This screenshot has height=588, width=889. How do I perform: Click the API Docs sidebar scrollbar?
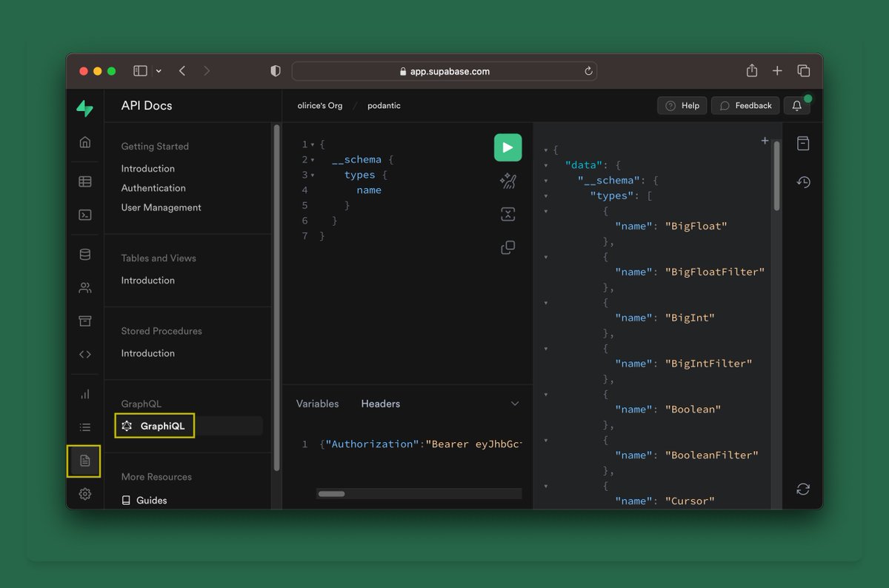(x=277, y=296)
